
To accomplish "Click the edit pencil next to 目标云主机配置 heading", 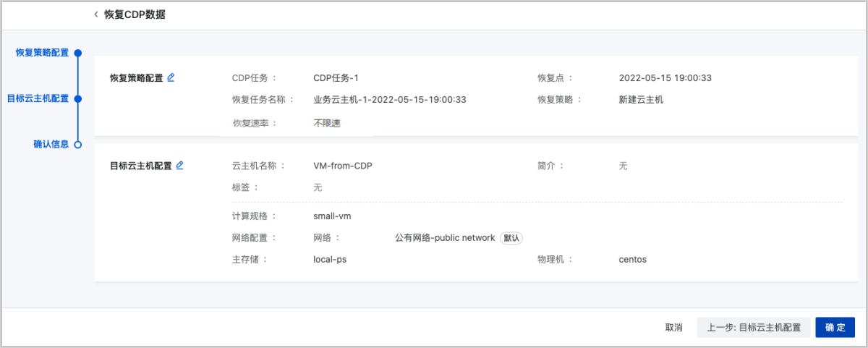I will pos(180,165).
